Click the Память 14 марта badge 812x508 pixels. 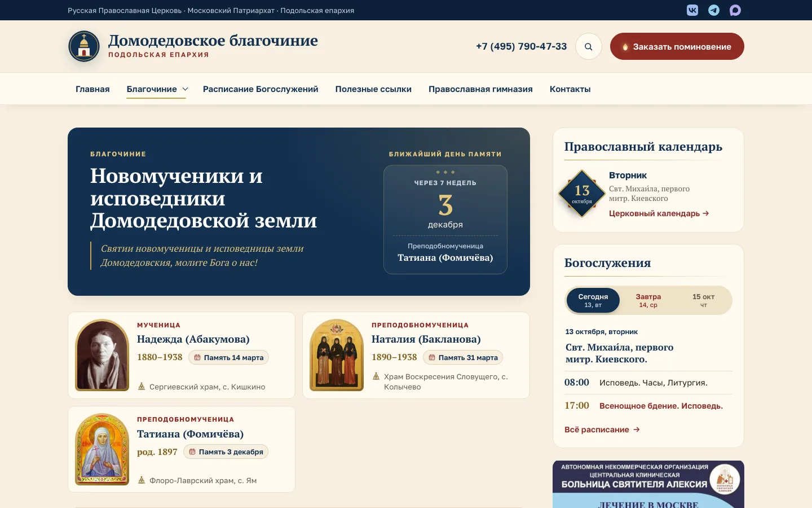(x=228, y=357)
